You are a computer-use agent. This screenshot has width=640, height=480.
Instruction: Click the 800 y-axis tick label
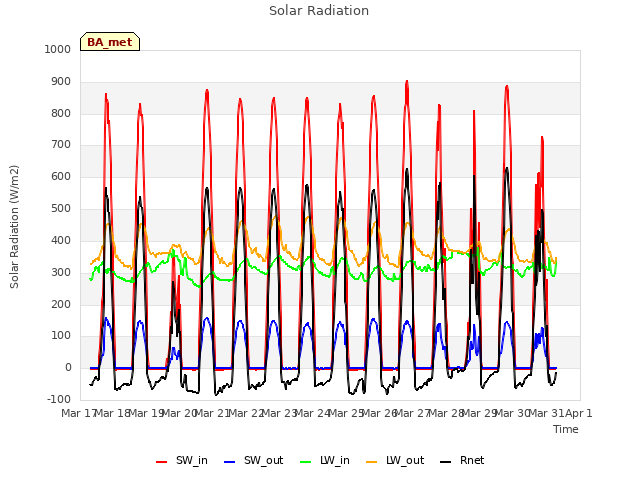(x=61, y=113)
